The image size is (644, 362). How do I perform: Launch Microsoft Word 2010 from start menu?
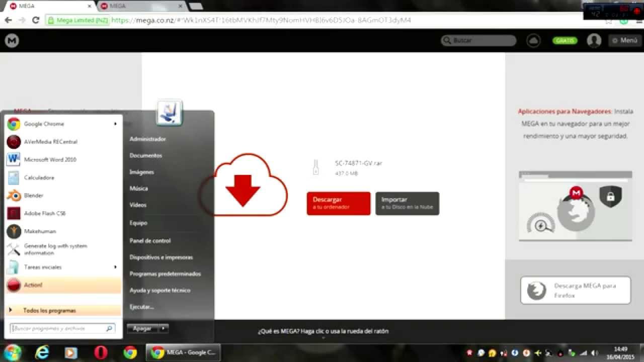click(62, 160)
